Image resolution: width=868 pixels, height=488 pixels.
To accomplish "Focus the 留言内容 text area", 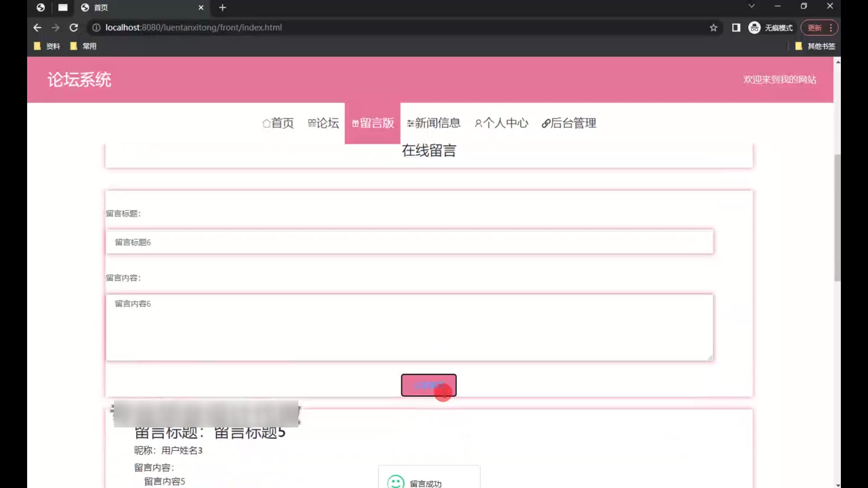I will [409, 327].
